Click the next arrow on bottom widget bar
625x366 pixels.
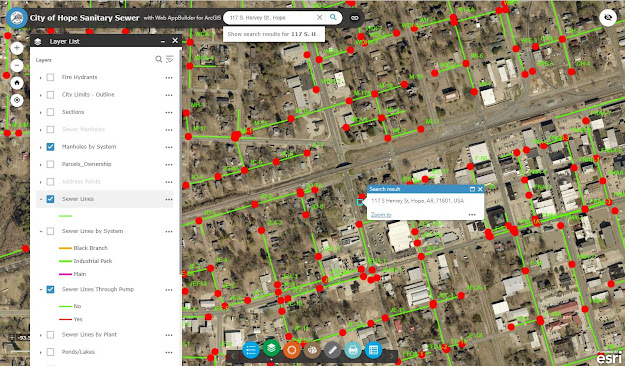391,355
